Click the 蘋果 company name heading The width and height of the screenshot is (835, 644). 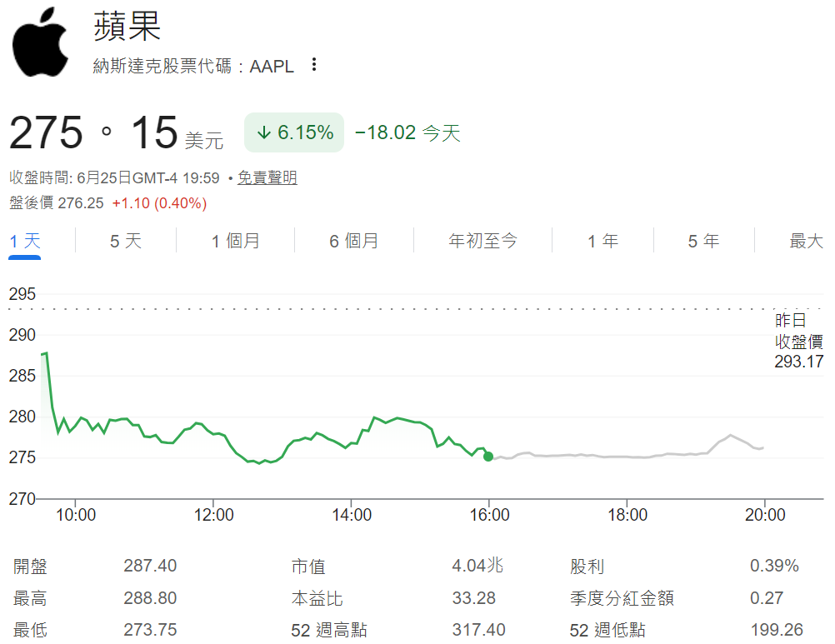point(127,26)
